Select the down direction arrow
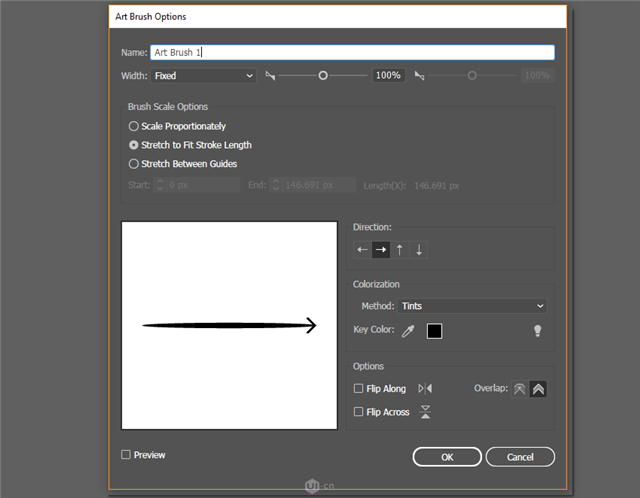The width and height of the screenshot is (640, 498). coord(419,250)
